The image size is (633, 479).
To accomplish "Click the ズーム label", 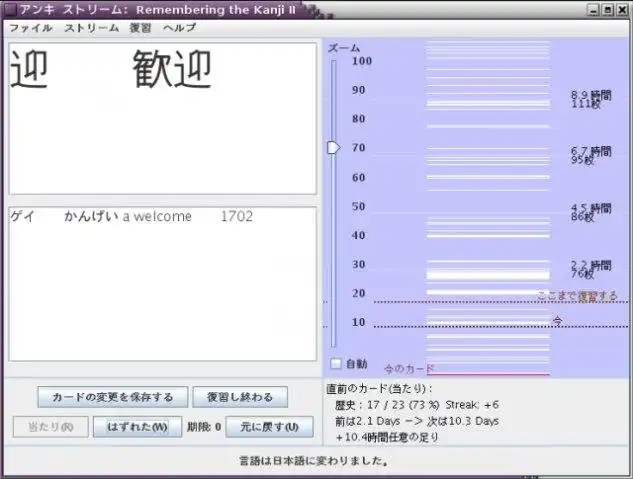I will click(x=344, y=48).
